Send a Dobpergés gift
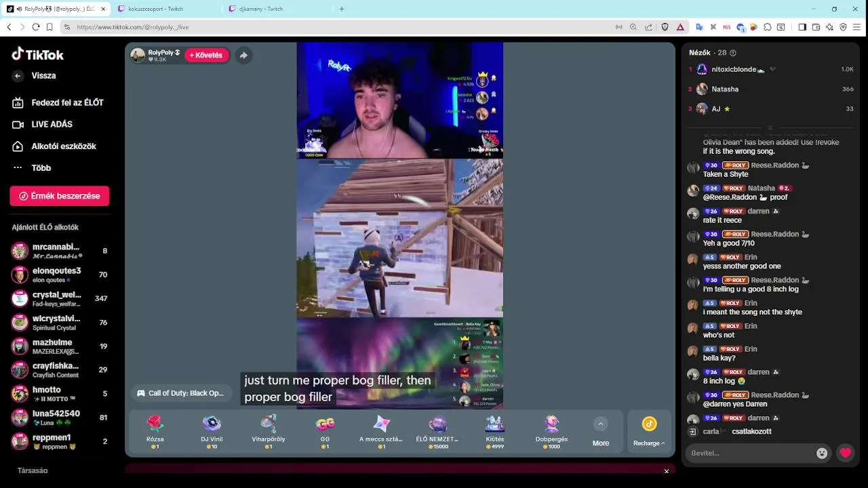Image resolution: width=868 pixels, height=488 pixels. tap(551, 432)
